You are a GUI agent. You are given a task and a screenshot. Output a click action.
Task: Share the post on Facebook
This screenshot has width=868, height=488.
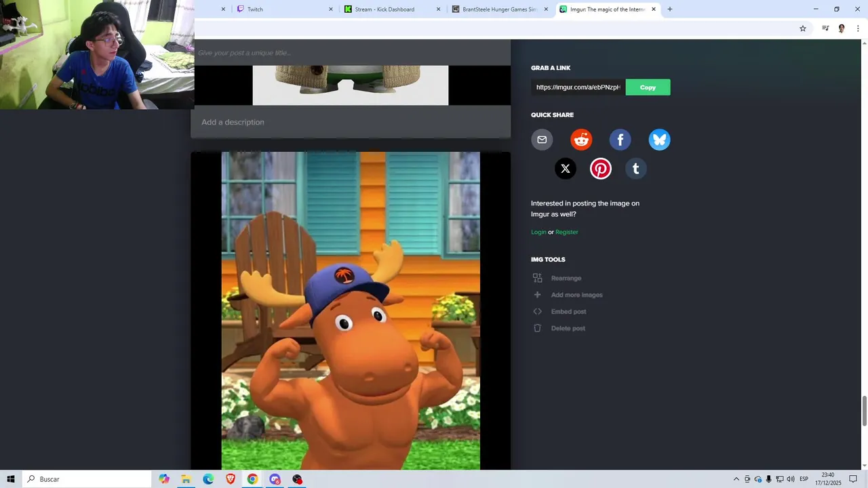[620, 140]
